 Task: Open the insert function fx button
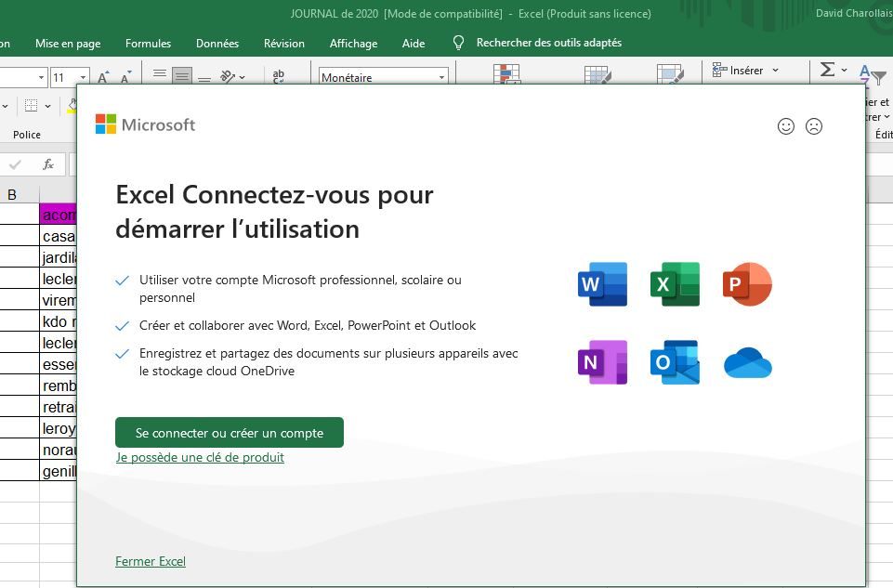tap(48, 164)
